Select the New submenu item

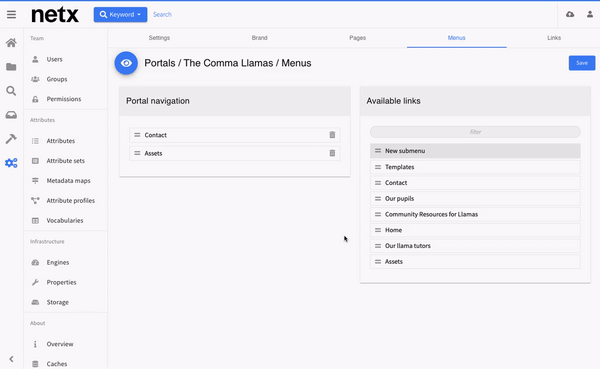point(475,151)
